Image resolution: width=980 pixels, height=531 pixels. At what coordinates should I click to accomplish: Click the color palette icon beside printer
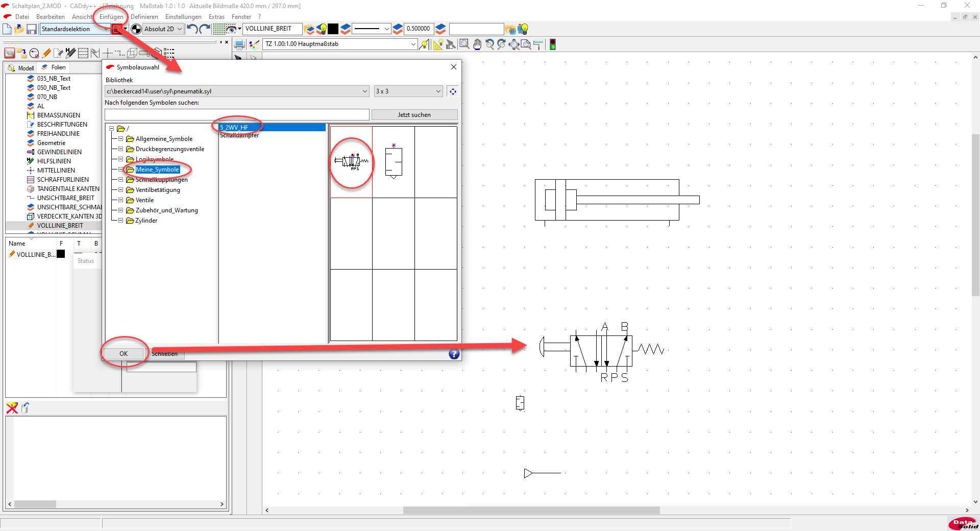pyautogui.click(x=254, y=44)
